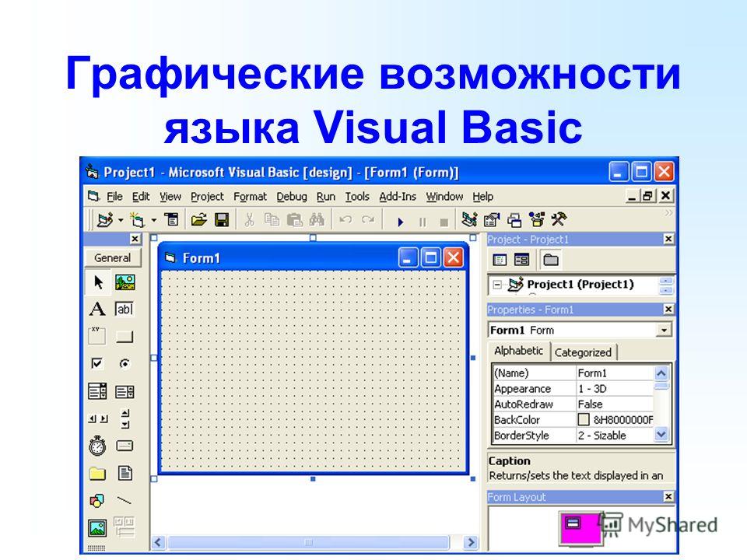Select the vertical scrollbar control tool
Screen dimensions: 747x560
124,418
